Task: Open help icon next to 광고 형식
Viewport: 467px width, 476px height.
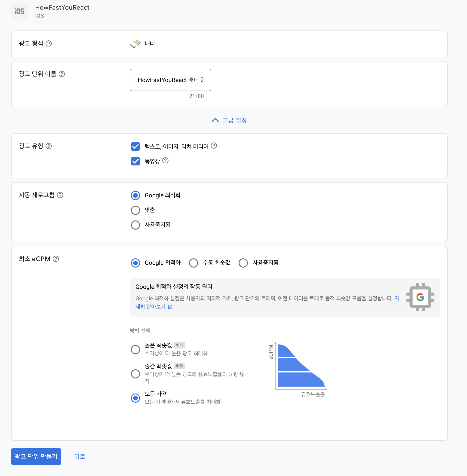Action: click(x=49, y=43)
